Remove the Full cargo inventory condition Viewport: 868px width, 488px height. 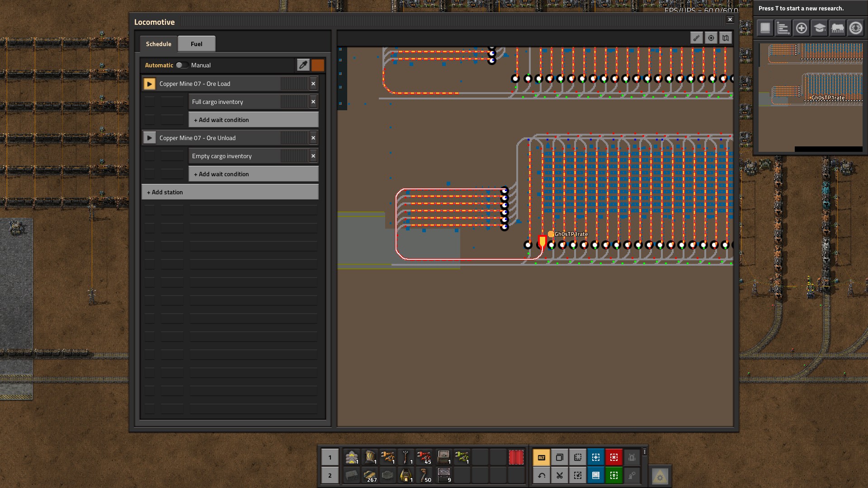point(313,102)
